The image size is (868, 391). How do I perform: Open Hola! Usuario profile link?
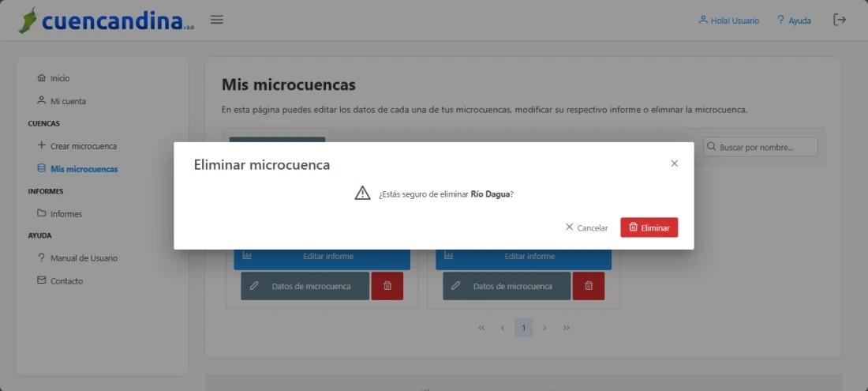(728, 21)
